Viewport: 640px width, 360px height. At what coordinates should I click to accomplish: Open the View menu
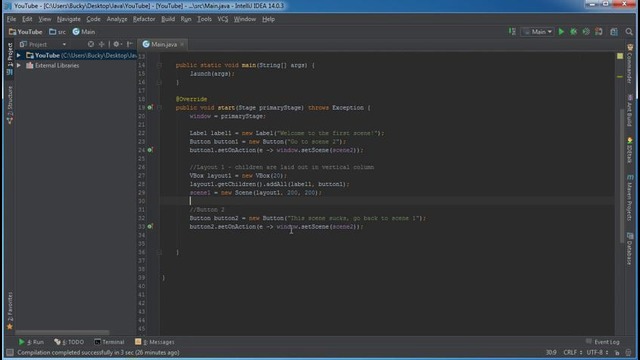[44, 19]
